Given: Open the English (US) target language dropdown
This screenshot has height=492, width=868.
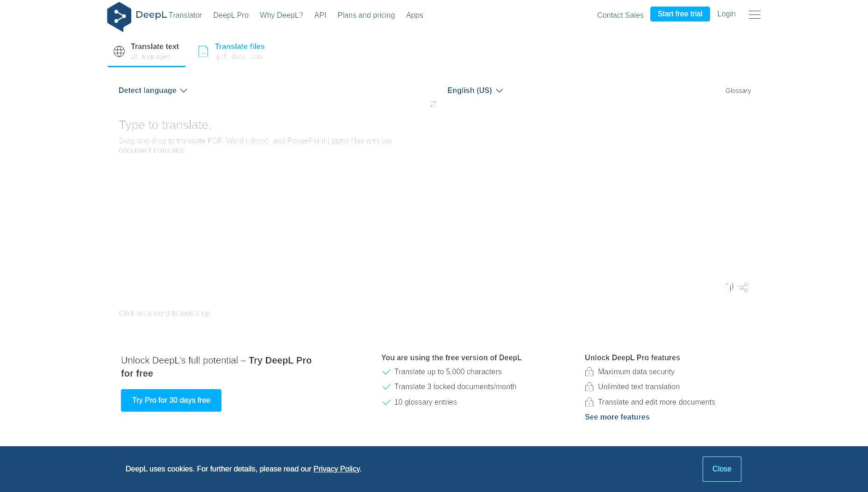Looking at the screenshot, I should (x=475, y=91).
